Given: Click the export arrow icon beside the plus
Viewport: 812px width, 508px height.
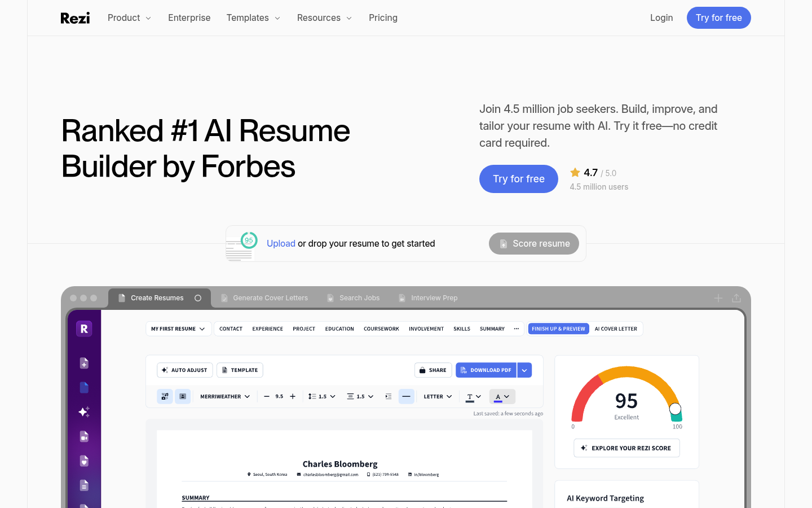Looking at the screenshot, I should click(736, 298).
